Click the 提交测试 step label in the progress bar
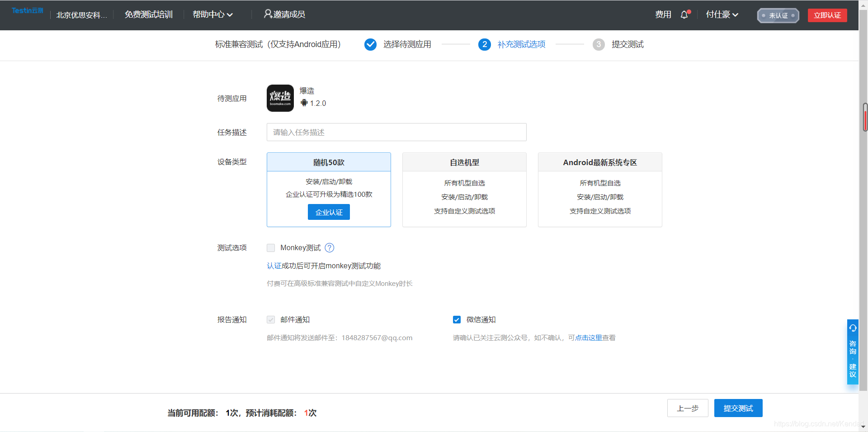This screenshot has height=432, width=868. pos(627,44)
